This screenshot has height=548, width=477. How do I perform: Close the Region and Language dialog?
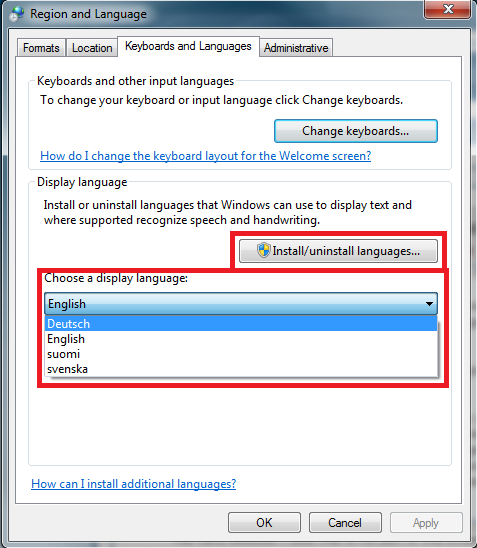pos(447,9)
